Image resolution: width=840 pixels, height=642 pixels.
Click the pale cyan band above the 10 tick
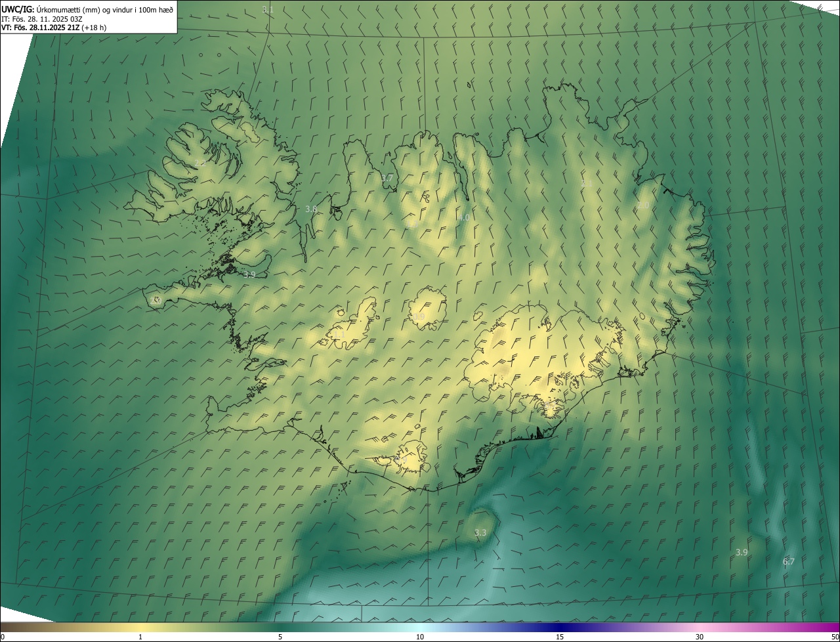click(420, 627)
